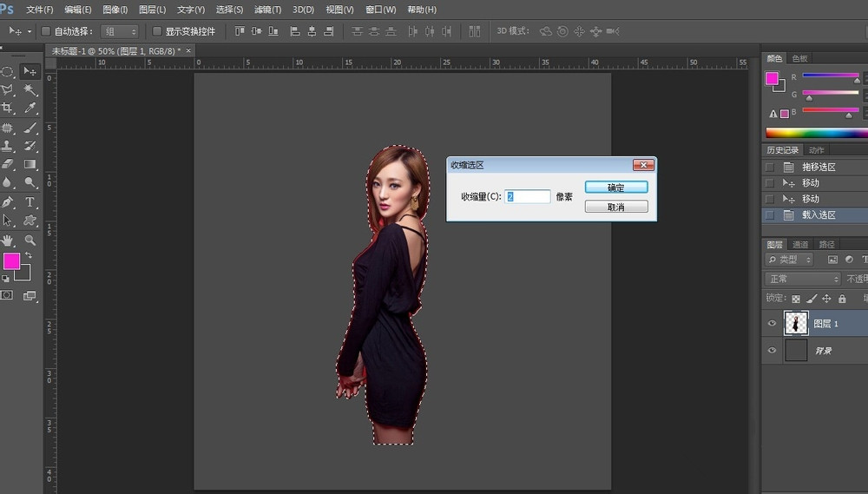Activate the Hand tool
This screenshot has width=868, height=494.
(x=8, y=240)
